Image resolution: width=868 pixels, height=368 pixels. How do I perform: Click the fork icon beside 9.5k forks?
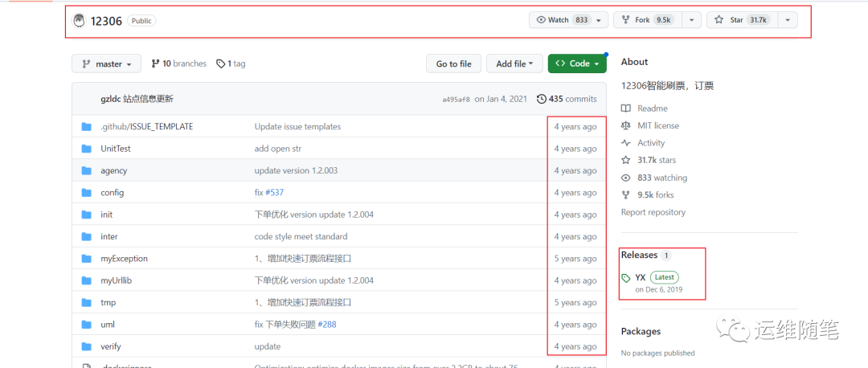tap(626, 194)
